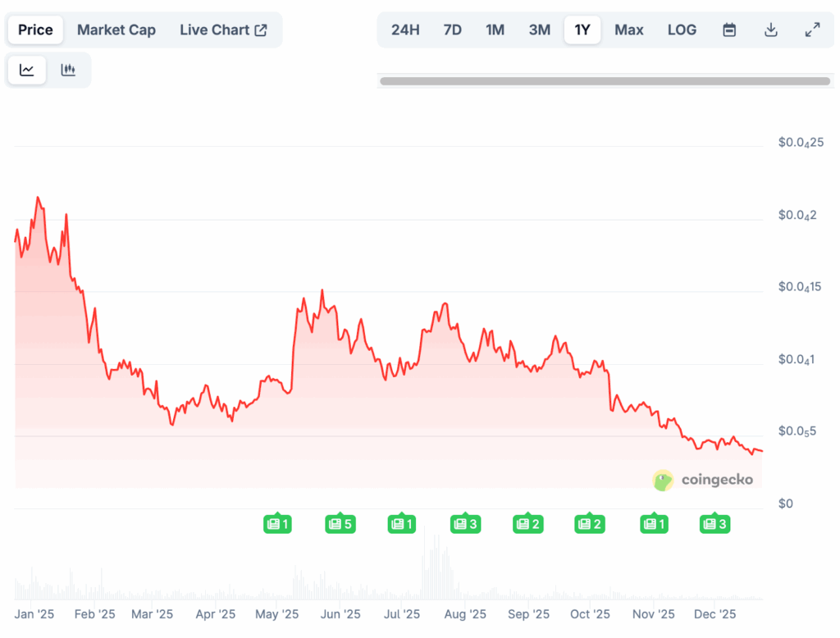840x638 pixels.
Task: Enable the 1Y time range
Action: tap(582, 30)
